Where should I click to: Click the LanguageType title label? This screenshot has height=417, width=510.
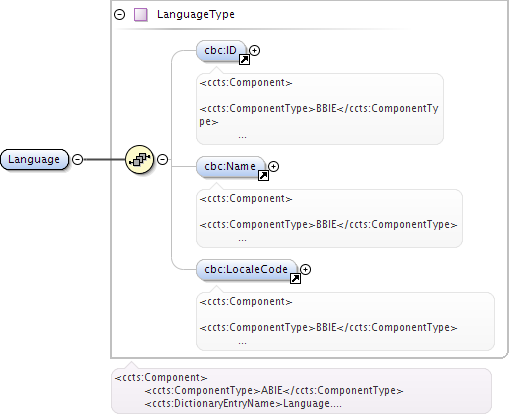pyautogui.click(x=196, y=15)
